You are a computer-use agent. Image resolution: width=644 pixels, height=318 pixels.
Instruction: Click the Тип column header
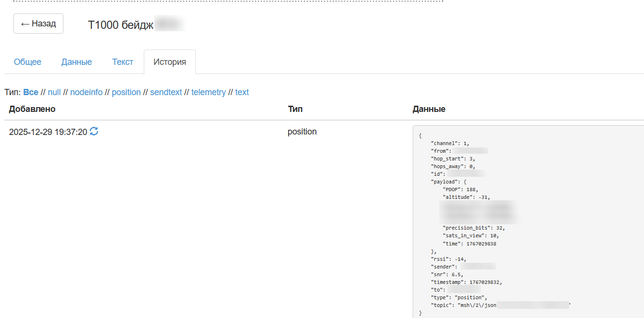coord(295,109)
